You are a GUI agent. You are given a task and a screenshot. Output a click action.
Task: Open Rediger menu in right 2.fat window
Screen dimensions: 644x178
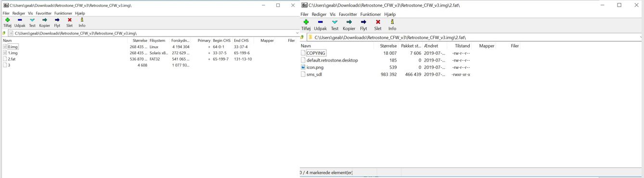pyautogui.click(x=319, y=14)
